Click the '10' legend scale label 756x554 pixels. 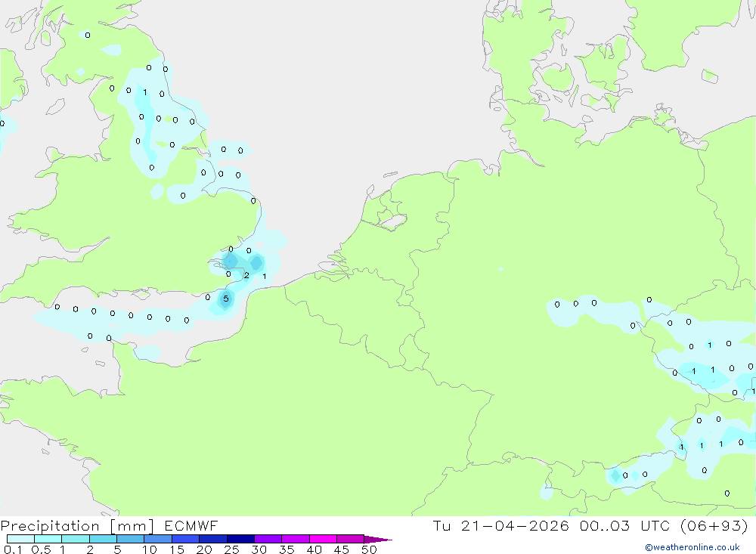150,549
